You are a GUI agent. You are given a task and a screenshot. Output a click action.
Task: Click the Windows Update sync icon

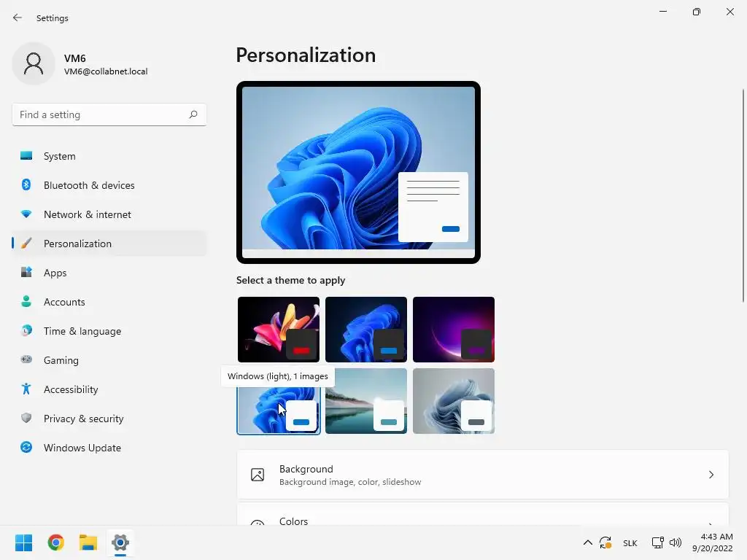[26, 447]
